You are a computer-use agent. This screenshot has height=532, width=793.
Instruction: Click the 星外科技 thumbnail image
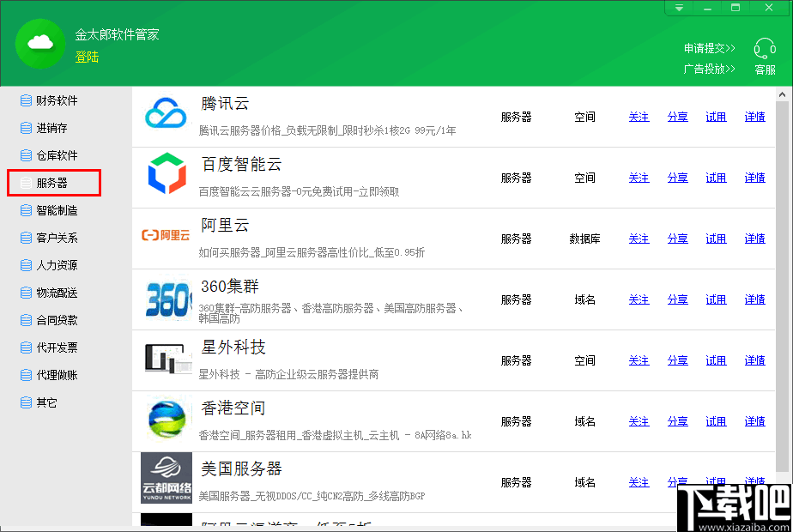168,359
